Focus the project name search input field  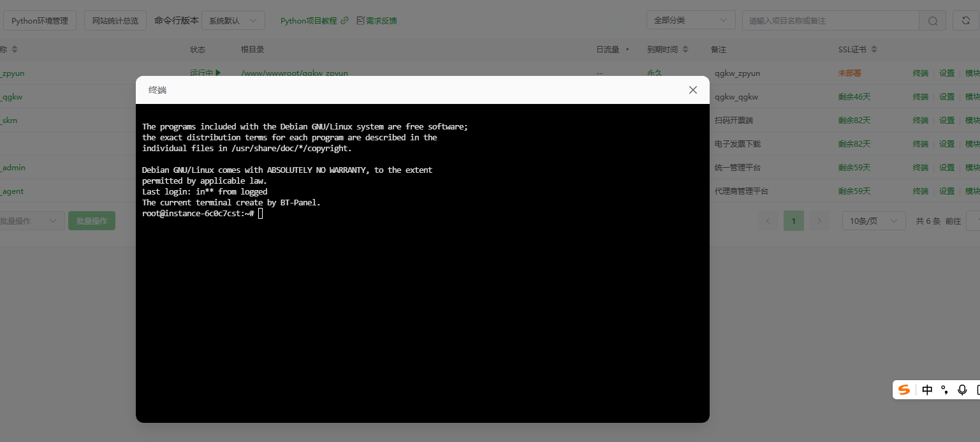click(x=831, y=20)
